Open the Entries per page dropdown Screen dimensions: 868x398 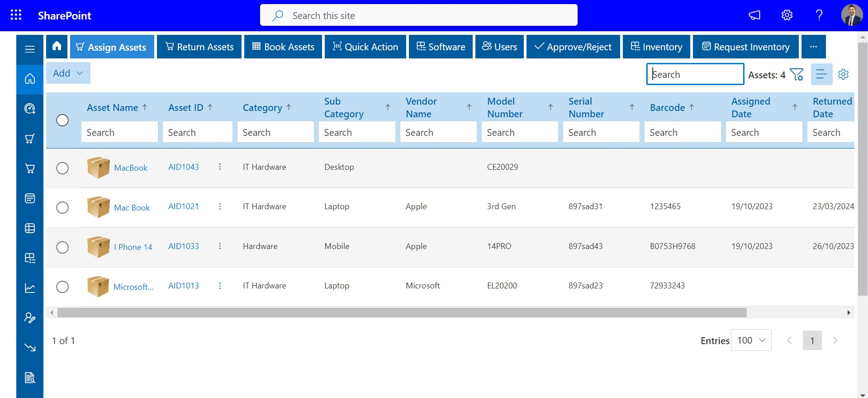pos(751,340)
